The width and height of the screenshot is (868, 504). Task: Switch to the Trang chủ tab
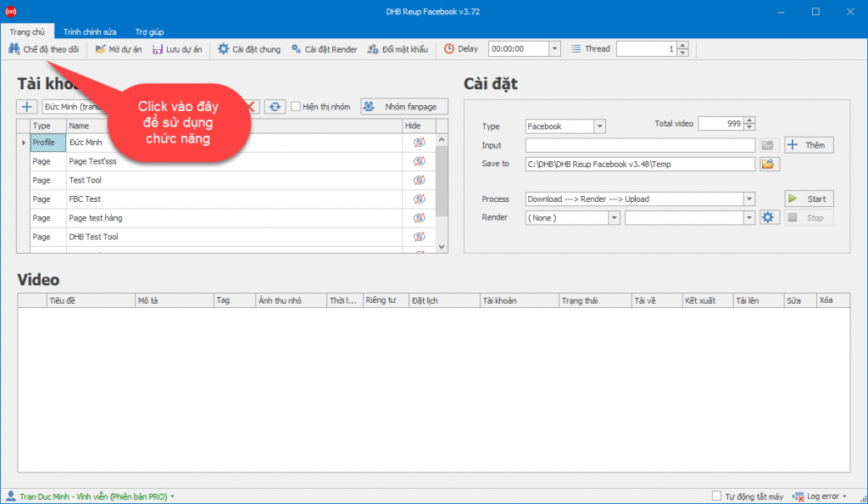[x=27, y=31]
